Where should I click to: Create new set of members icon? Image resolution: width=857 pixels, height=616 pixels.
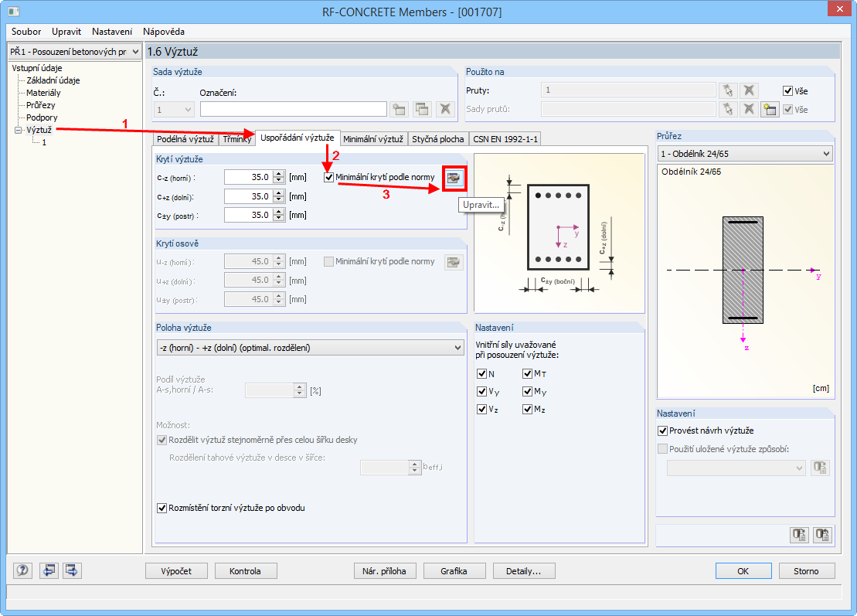tap(770, 109)
